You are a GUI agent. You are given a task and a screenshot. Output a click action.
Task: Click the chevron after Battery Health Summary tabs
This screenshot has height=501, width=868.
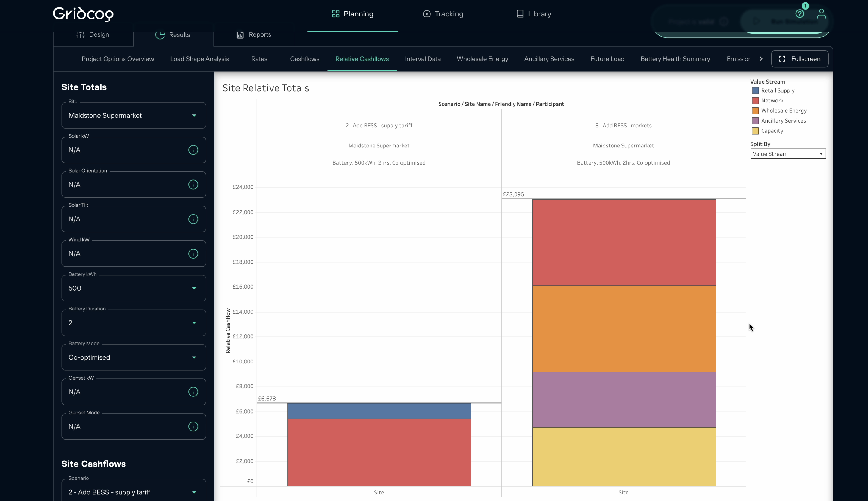coord(761,58)
